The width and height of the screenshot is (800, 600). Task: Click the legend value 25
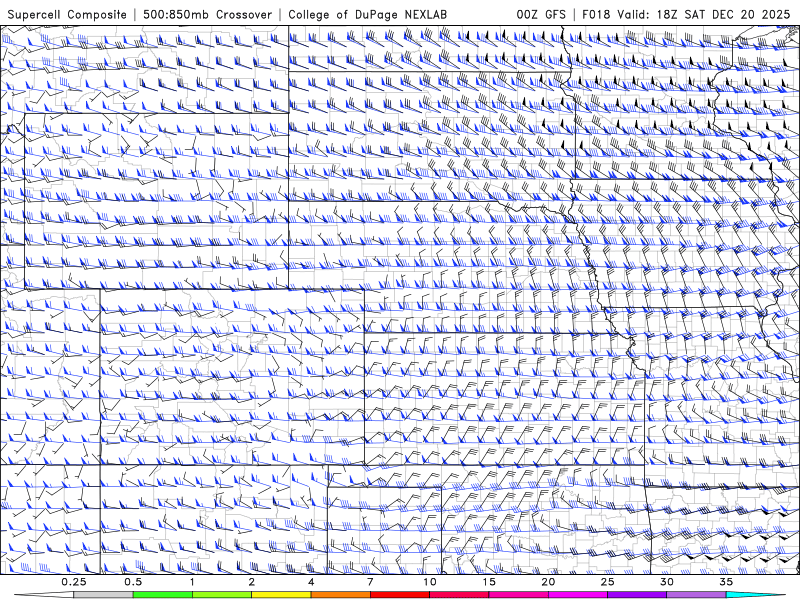[607, 582]
